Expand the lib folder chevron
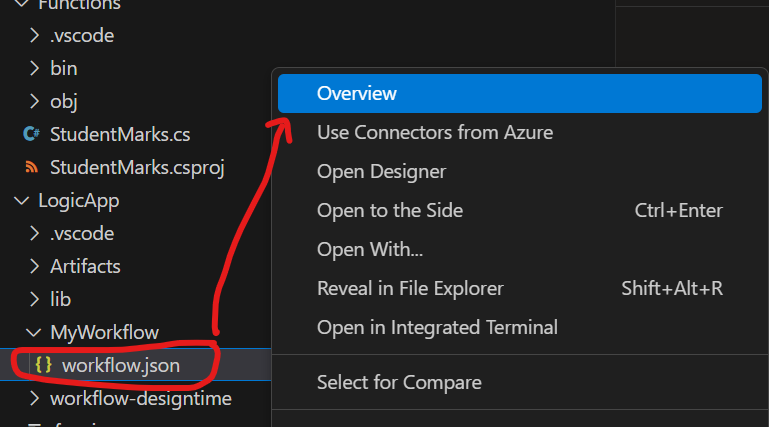The height and width of the screenshot is (427, 769). (x=34, y=299)
